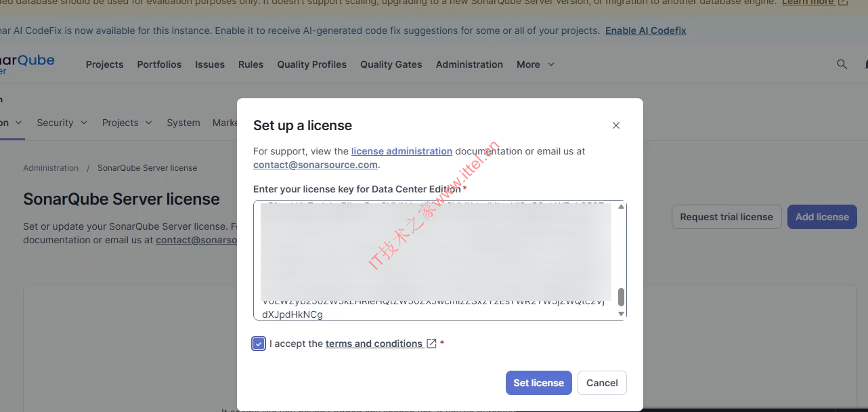Click the license textarea scroll down arrow
Image resolution: width=868 pixels, height=412 pixels.
pyautogui.click(x=622, y=314)
